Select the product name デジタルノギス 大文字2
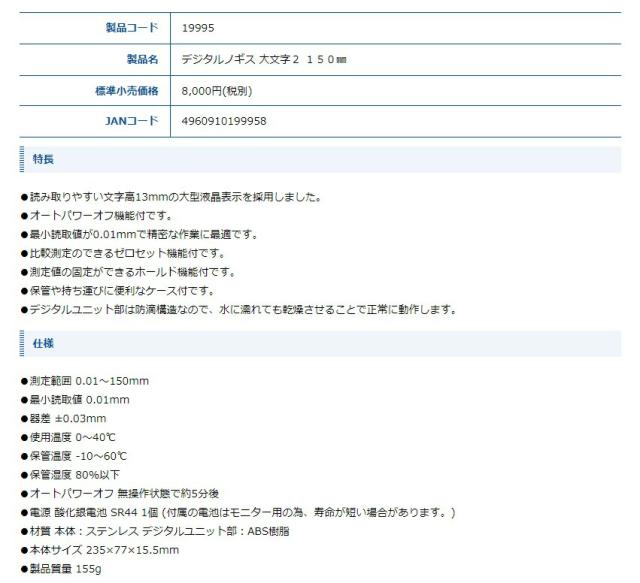Image resolution: width=640 pixels, height=583 pixels. (264, 59)
